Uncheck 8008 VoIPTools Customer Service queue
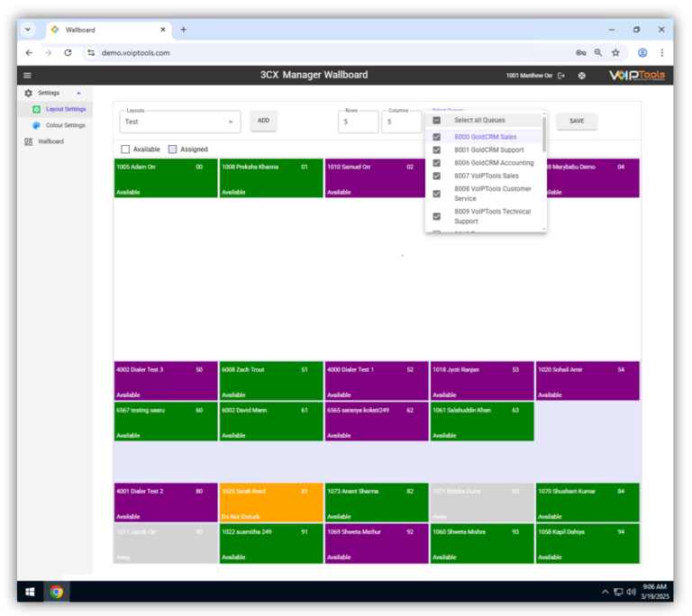 coord(436,194)
